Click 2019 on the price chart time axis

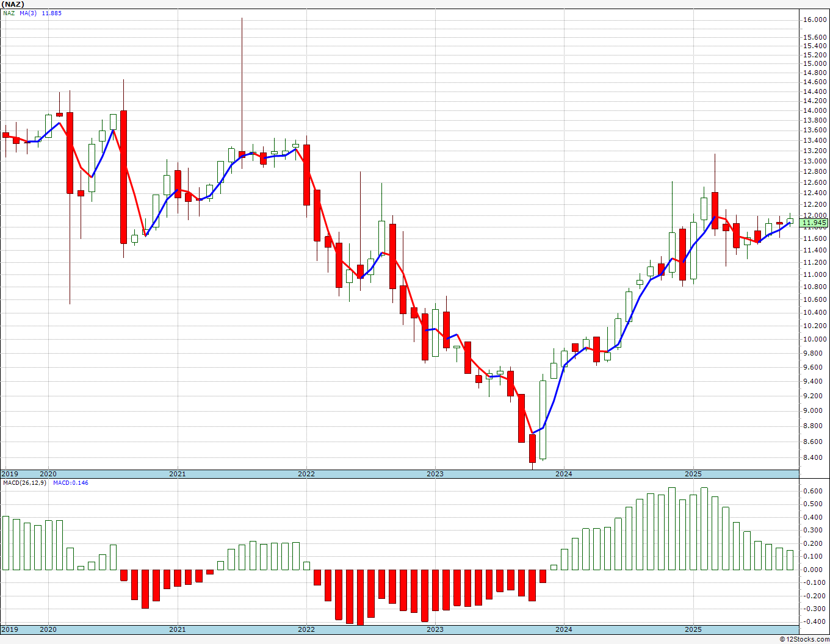10,474
